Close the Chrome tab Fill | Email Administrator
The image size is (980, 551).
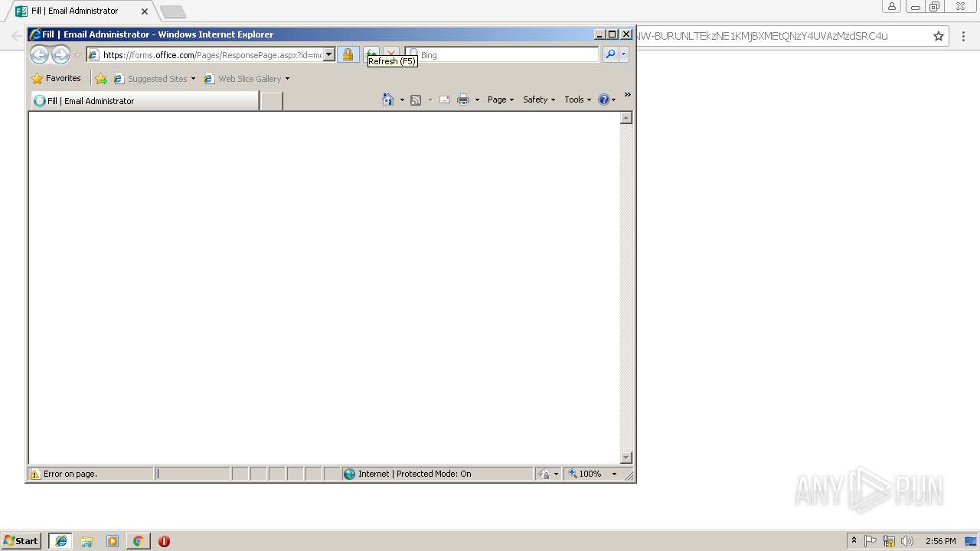click(145, 11)
